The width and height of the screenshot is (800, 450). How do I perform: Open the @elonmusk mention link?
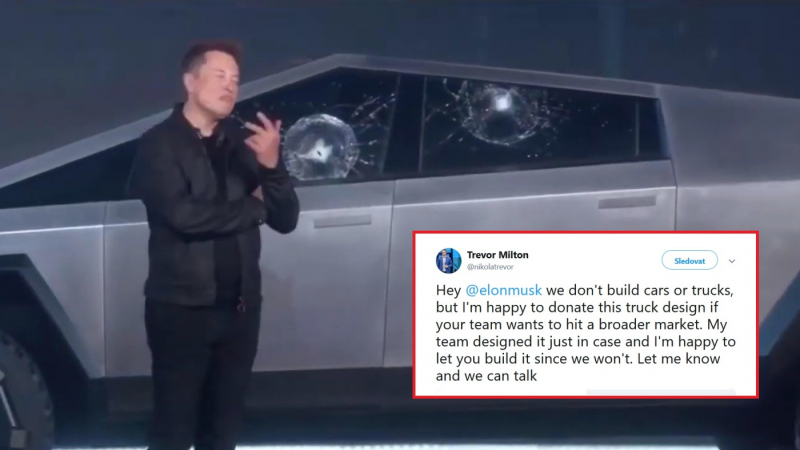(x=504, y=290)
